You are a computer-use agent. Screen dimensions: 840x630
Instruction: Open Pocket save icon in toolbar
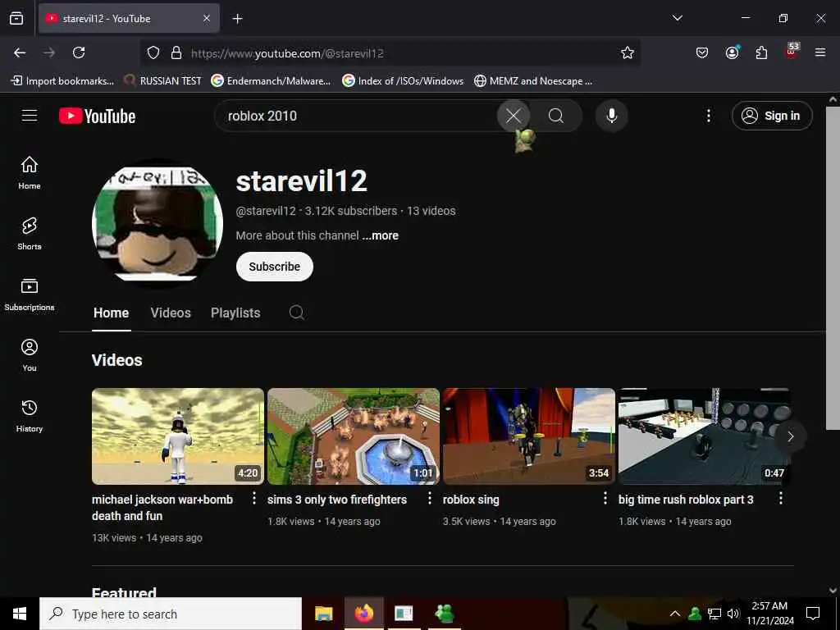point(702,52)
